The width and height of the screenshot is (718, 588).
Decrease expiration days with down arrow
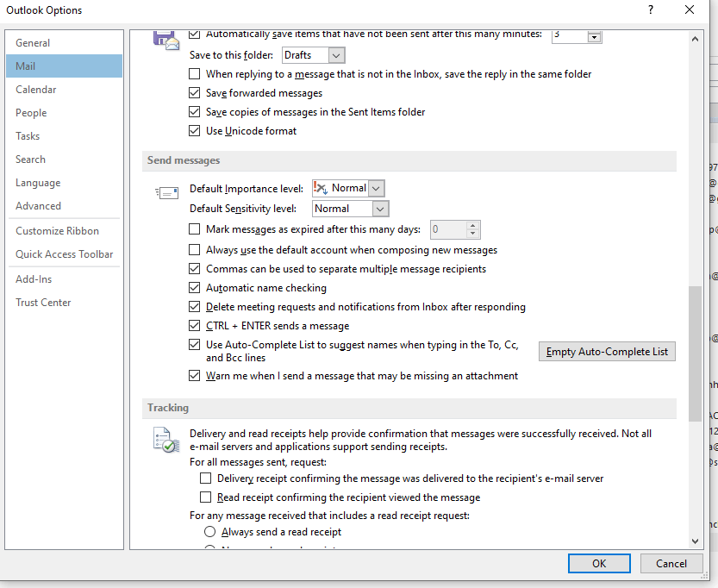[473, 234]
